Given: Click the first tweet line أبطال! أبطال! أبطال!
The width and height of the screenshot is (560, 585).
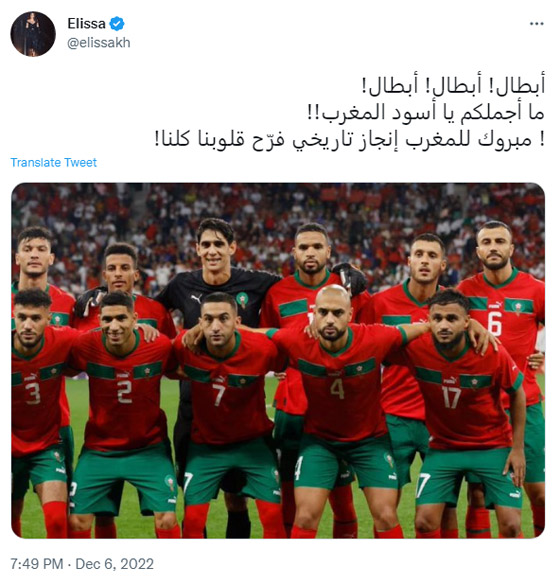Looking at the screenshot, I should 453,85.
